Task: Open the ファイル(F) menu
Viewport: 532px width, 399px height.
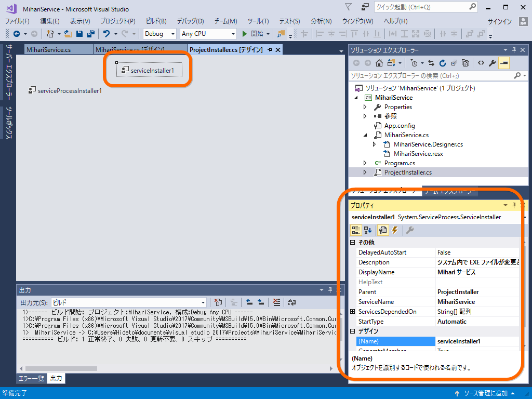Action: pos(17,21)
